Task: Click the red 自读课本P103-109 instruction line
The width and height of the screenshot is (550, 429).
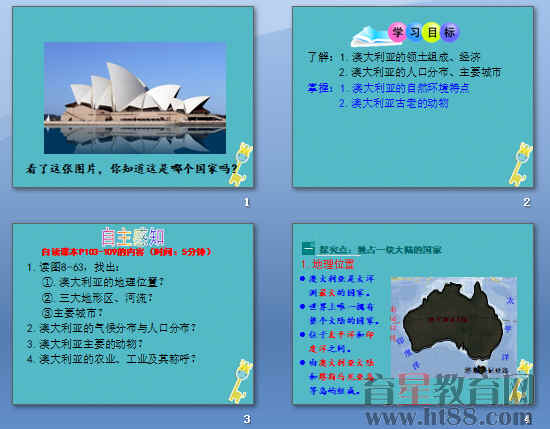Action: [126, 252]
